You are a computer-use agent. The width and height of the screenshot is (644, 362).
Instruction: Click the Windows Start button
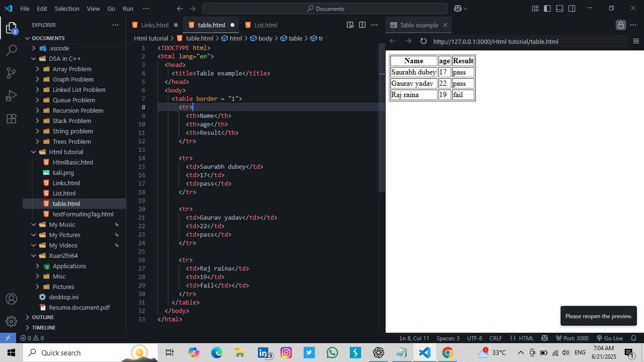(x=12, y=352)
